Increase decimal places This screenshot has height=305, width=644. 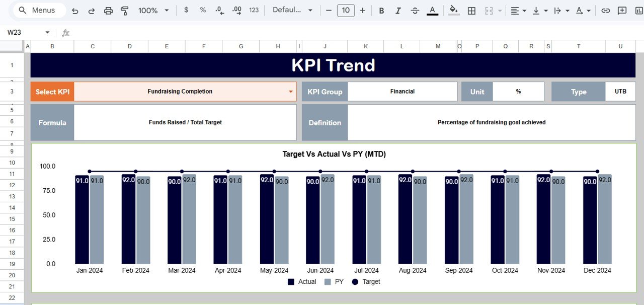click(237, 10)
